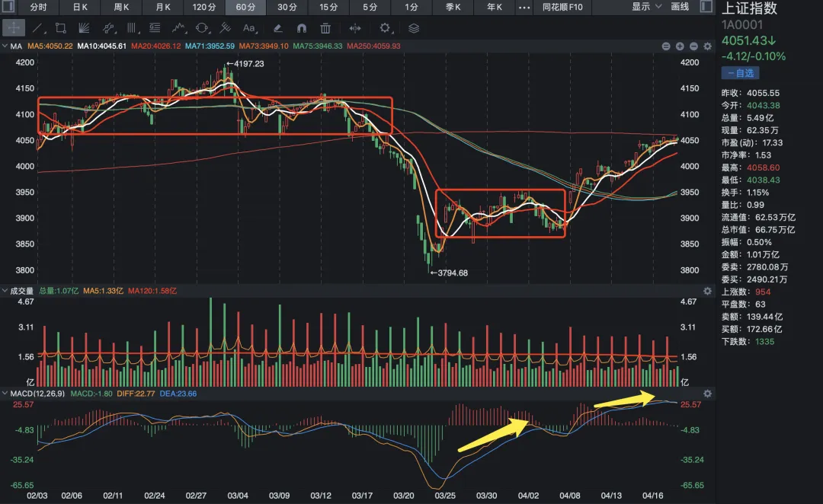Image resolution: width=823 pixels, height=504 pixels.
Task: Open MACD panel settings gear
Action: tap(707, 394)
